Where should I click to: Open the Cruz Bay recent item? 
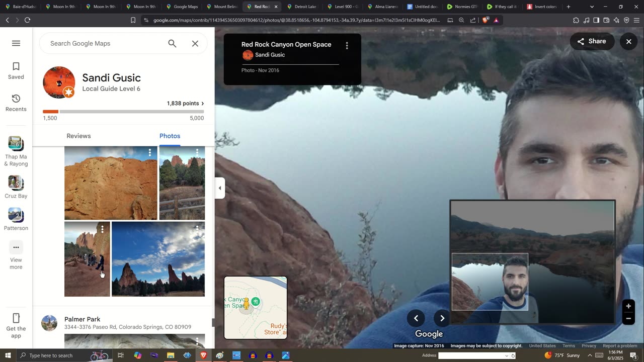click(16, 188)
